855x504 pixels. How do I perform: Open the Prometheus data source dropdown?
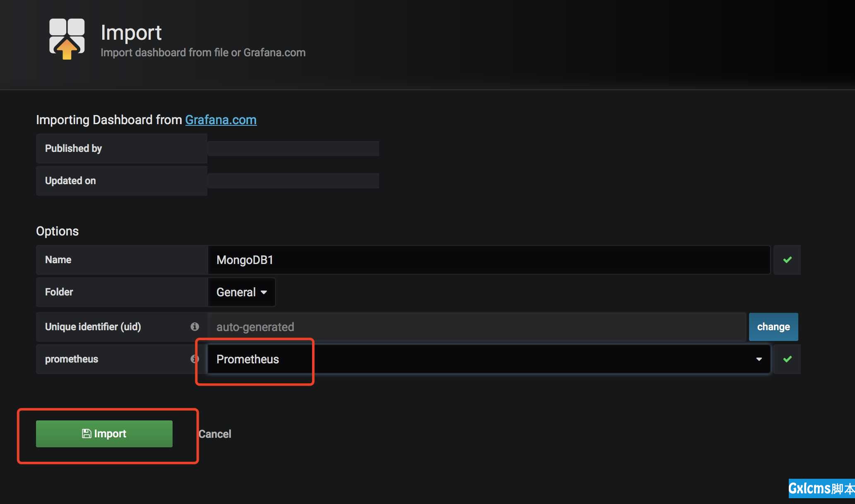coord(489,359)
